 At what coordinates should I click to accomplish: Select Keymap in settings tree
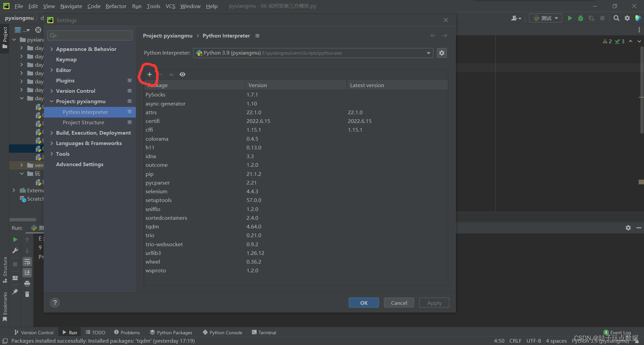click(66, 59)
